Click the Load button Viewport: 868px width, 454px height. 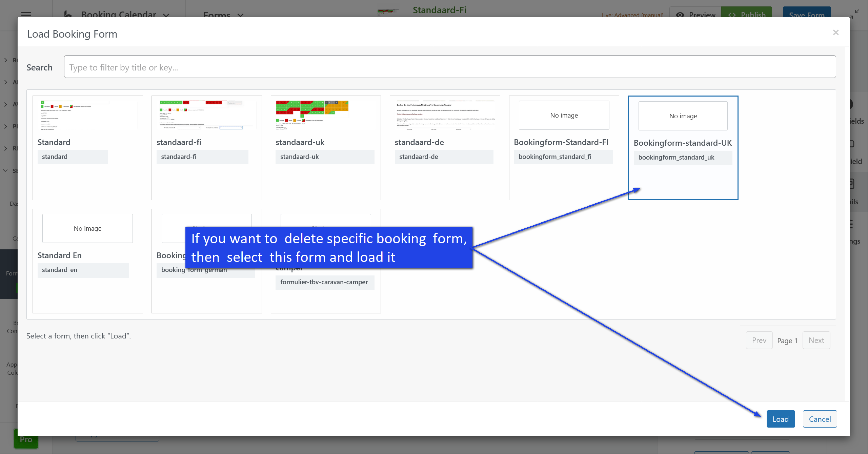(x=780, y=419)
